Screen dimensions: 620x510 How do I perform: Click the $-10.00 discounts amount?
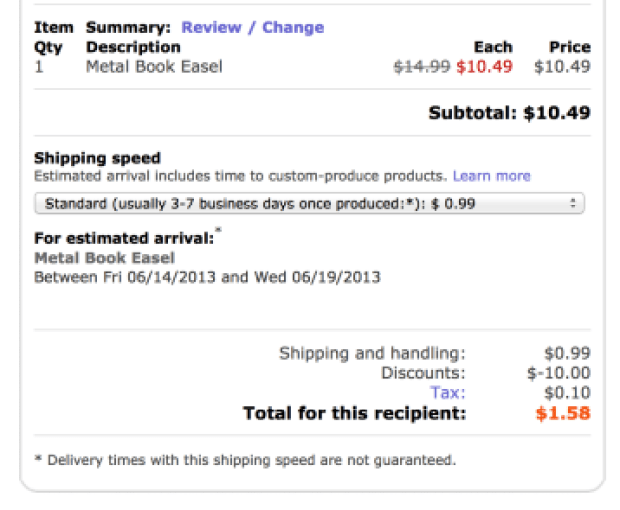[x=558, y=373]
